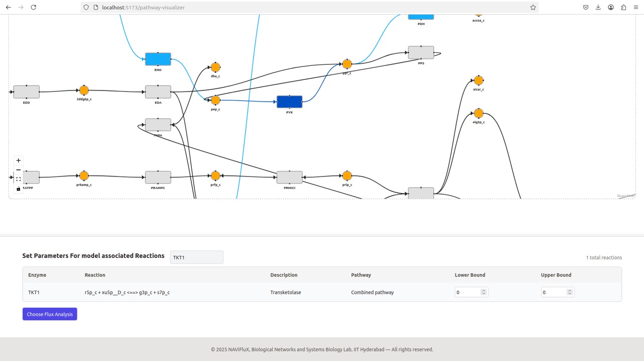Click the orange 2ddg6p_c metabolite node
The height and width of the screenshot is (362, 644).
pyautogui.click(x=84, y=90)
